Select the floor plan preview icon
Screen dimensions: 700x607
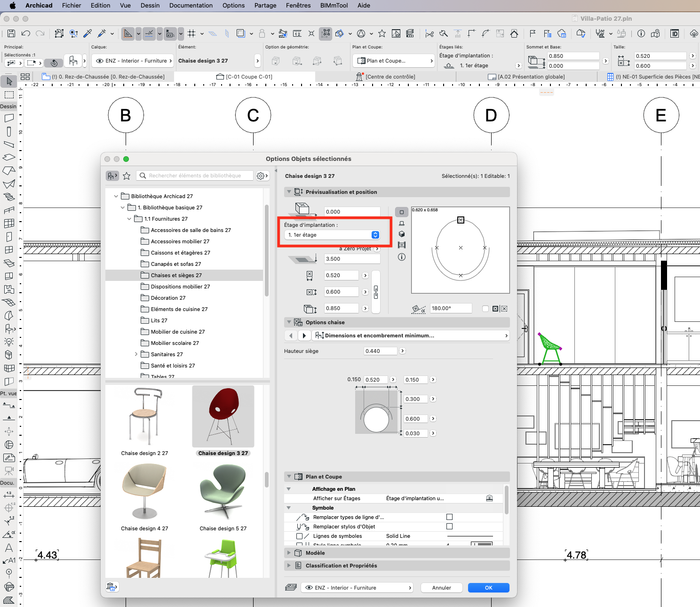[x=402, y=212]
